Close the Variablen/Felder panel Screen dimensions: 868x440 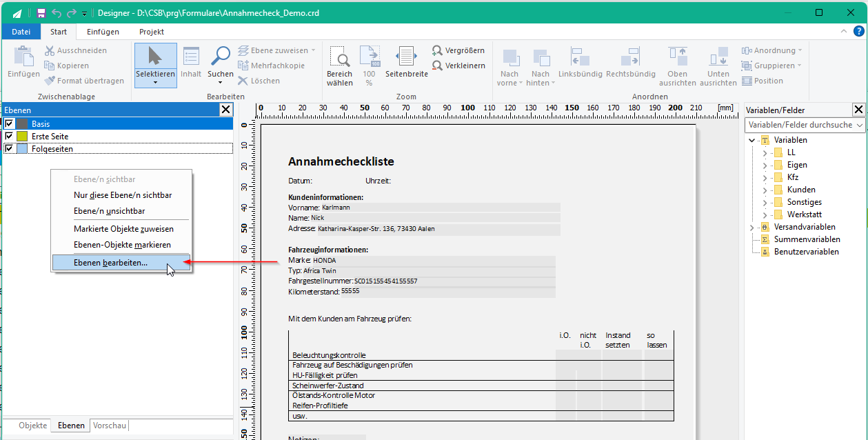point(858,110)
